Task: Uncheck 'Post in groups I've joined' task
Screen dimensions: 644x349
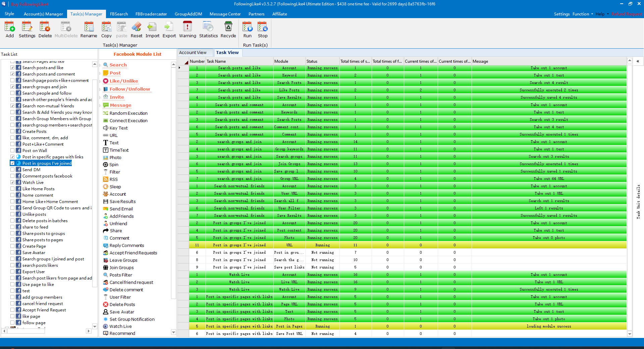Action: (x=12, y=163)
